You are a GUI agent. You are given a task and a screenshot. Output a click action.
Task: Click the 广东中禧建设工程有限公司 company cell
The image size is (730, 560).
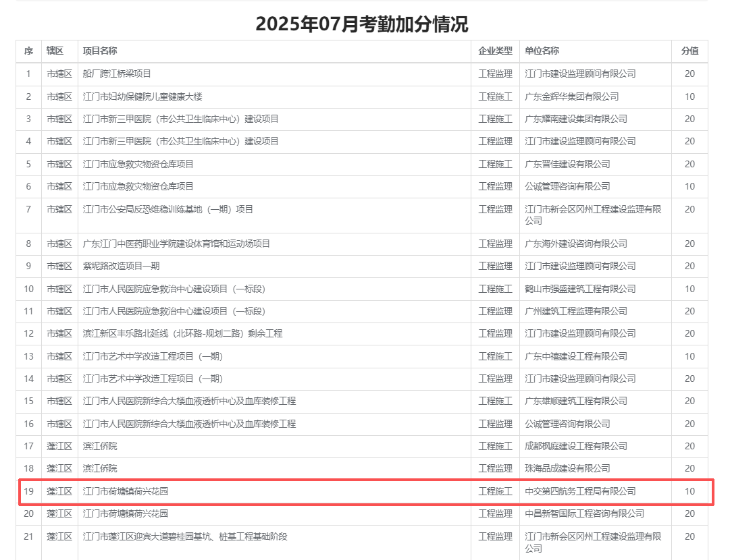coord(575,356)
